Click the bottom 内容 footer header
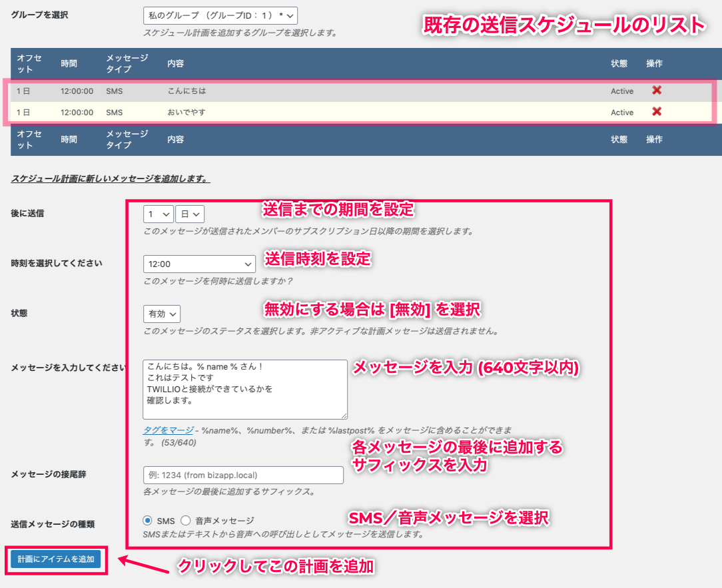The height and width of the screenshot is (588, 722). pos(175,140)
